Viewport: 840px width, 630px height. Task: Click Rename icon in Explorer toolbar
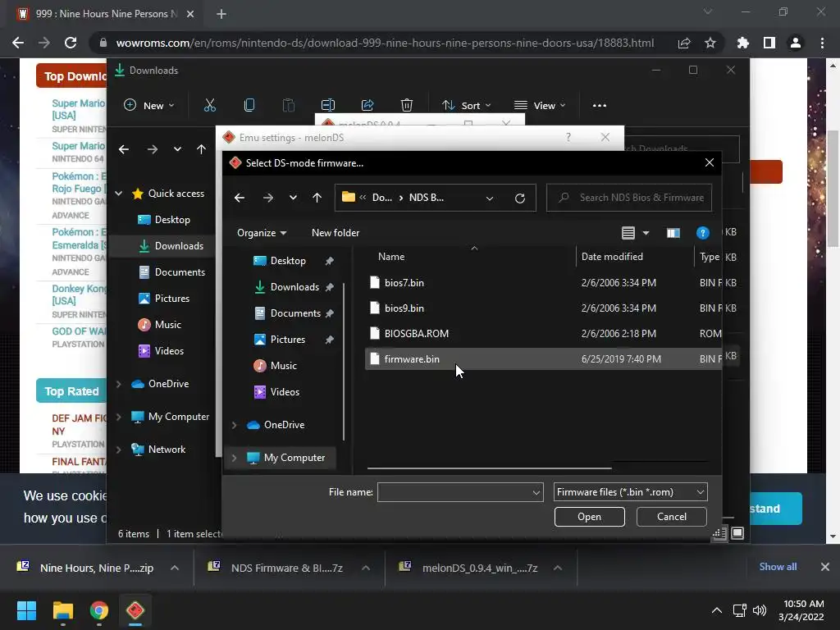pyautogui.click(x=328, y=106)
